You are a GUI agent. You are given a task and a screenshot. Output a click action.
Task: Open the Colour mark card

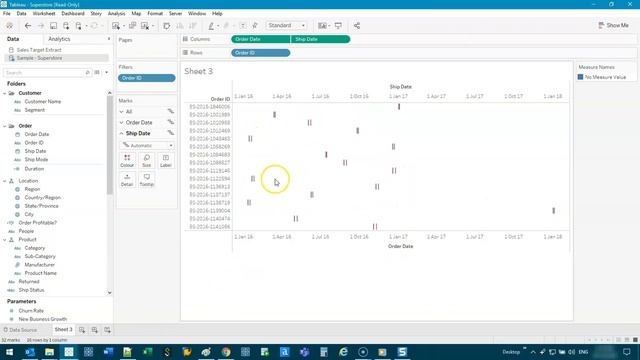pos(127,160)
